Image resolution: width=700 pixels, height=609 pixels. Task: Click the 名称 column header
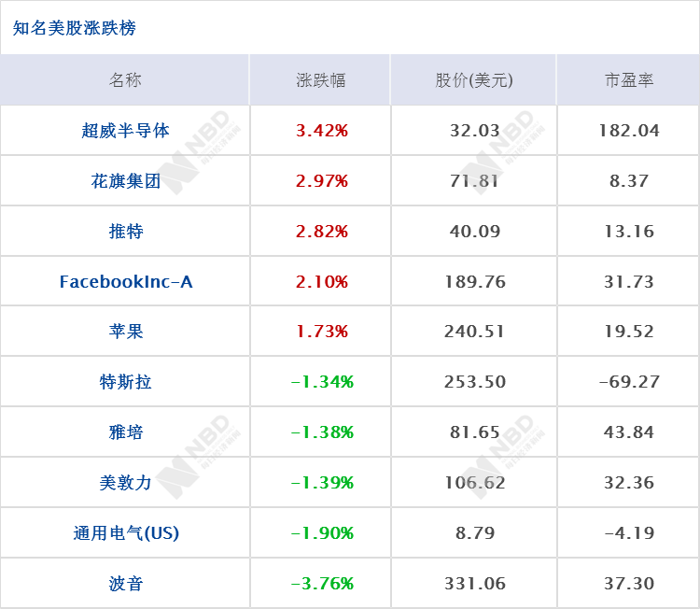125,80
